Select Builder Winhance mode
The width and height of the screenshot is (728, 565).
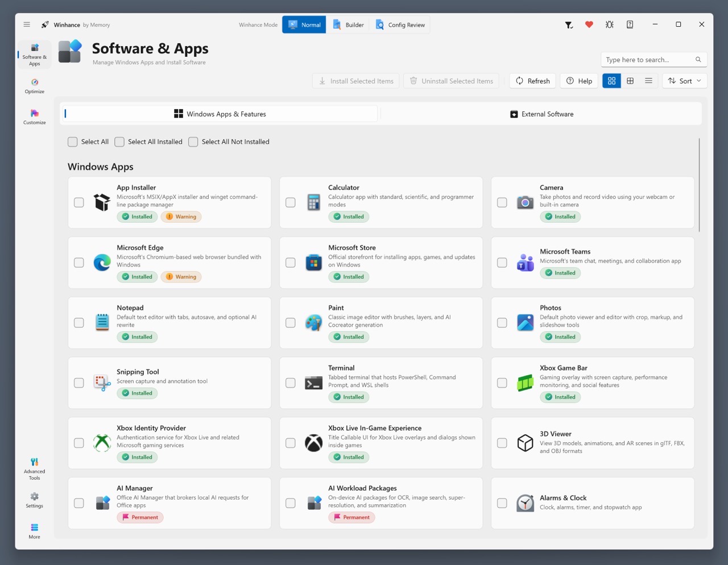coord(348,24)
